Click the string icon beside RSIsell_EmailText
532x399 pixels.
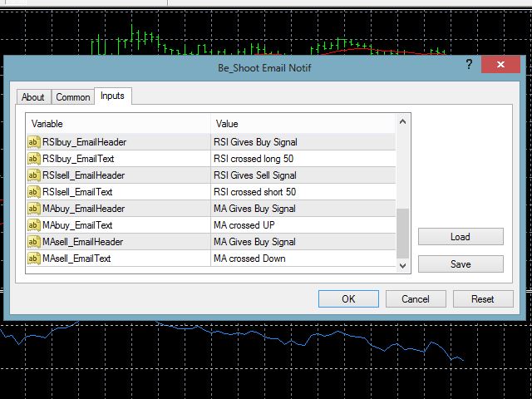pyautogui.click(x=34, y=192)
